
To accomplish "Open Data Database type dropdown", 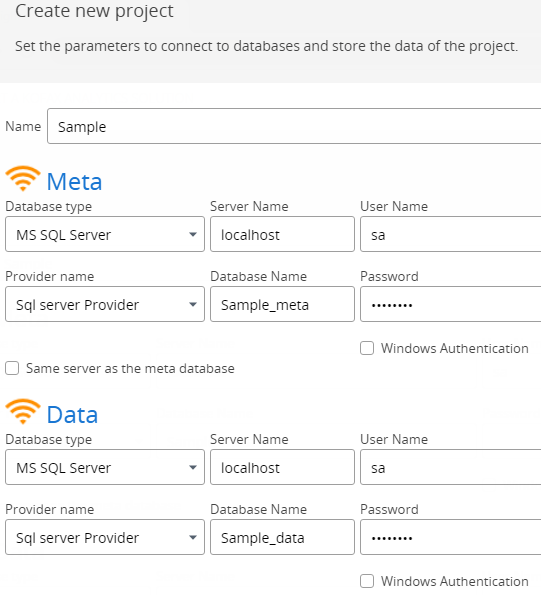I will (x=105, y=467).
